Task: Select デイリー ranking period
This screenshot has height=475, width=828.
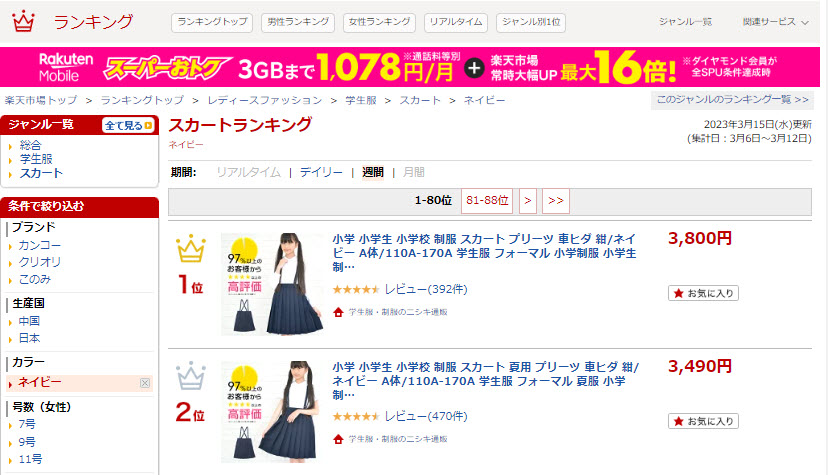Action: tap(321, 172)
